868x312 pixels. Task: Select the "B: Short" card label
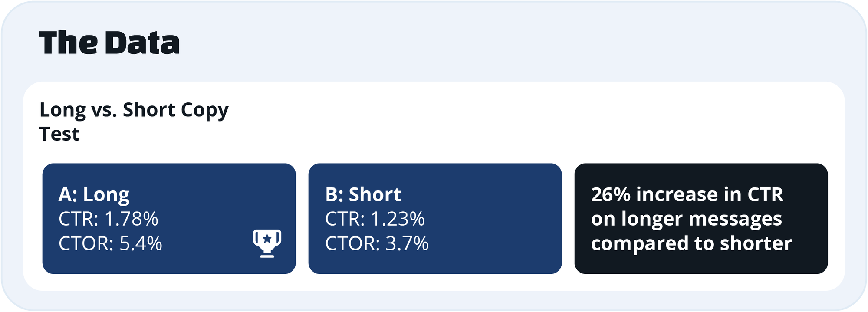(x=363, y=194)
